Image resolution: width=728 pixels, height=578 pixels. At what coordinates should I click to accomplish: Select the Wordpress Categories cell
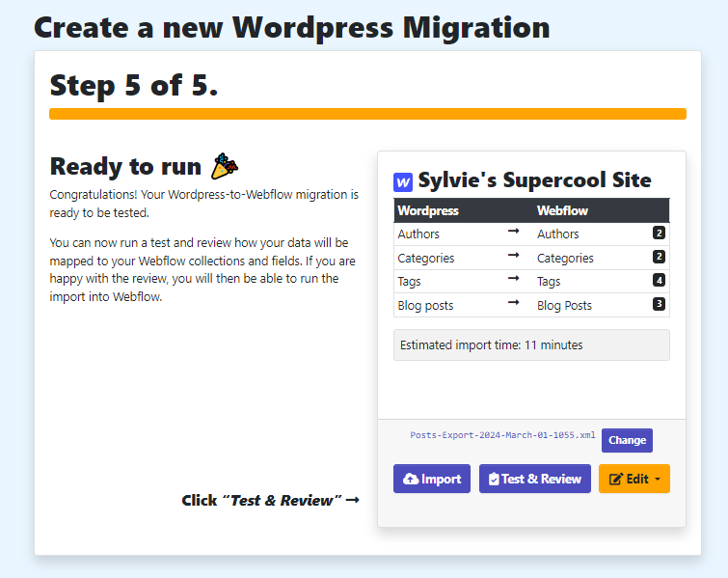coord(426,258)
